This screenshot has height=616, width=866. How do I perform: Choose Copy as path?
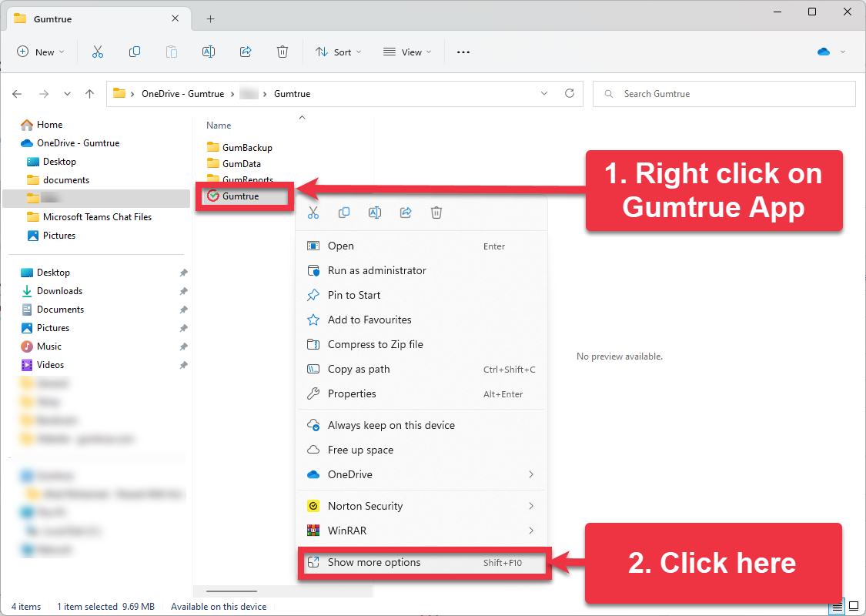pos(421,369)
